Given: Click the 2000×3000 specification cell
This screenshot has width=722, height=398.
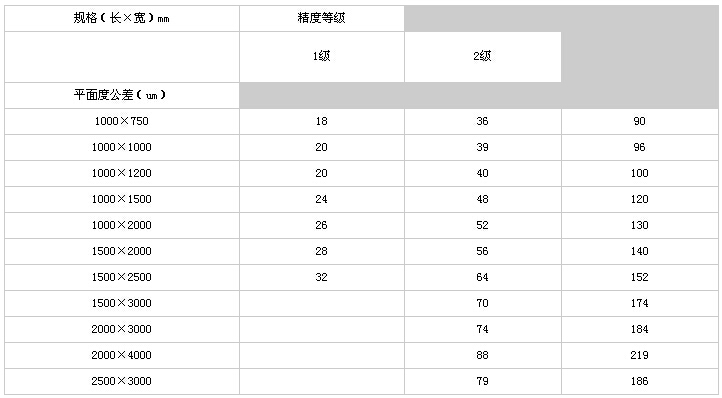Looking at the screenshot, I should point(122,329).
